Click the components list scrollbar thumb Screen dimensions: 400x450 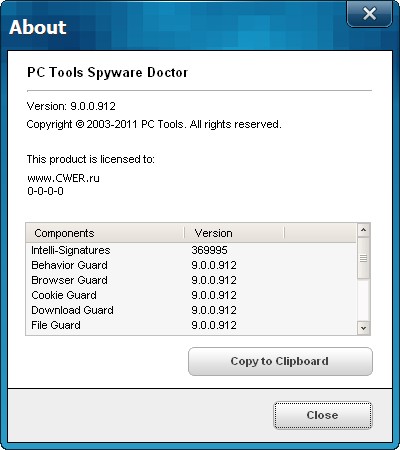coord(363,258)
